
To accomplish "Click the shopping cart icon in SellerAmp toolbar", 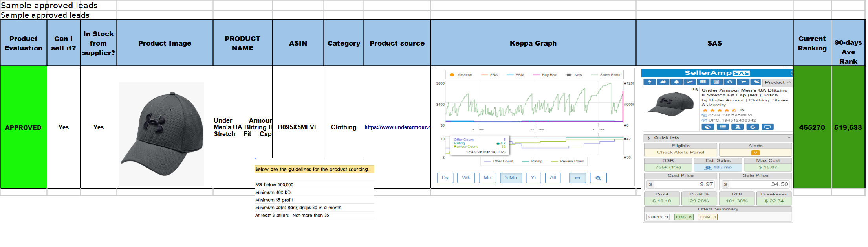I will point(743,82).
